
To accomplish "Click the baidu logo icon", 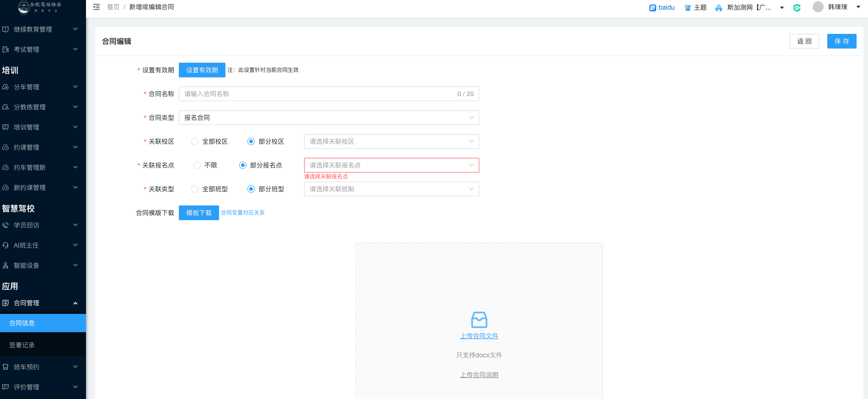I will (x=653, y=8).
